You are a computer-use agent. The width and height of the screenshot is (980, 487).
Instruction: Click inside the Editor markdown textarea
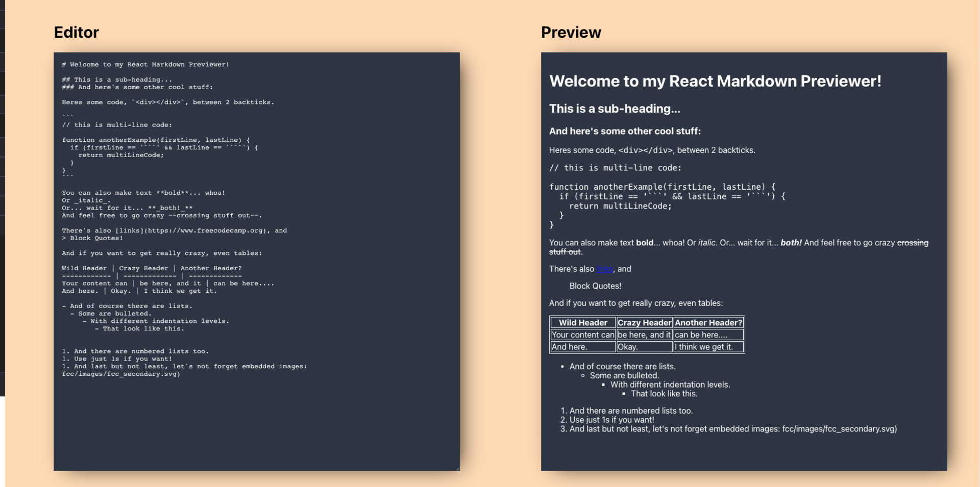[257, 261]
